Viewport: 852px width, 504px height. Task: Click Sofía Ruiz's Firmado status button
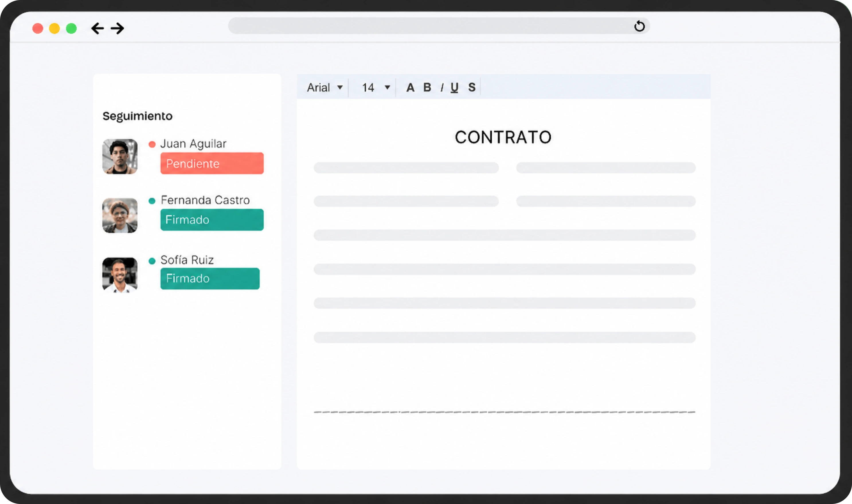pyautogui.click(x=210, y=279)
